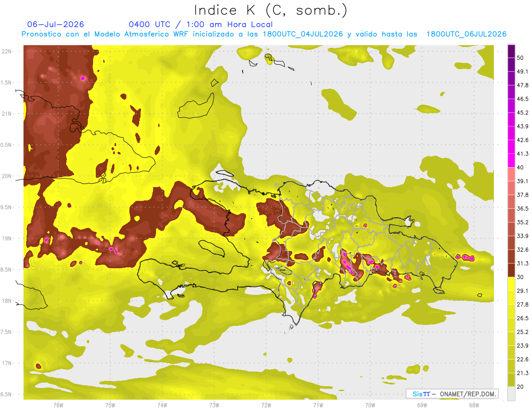Click the colorbar label "35.2"
This screenshot has height=411, width=532.
(x=523, y=222)
